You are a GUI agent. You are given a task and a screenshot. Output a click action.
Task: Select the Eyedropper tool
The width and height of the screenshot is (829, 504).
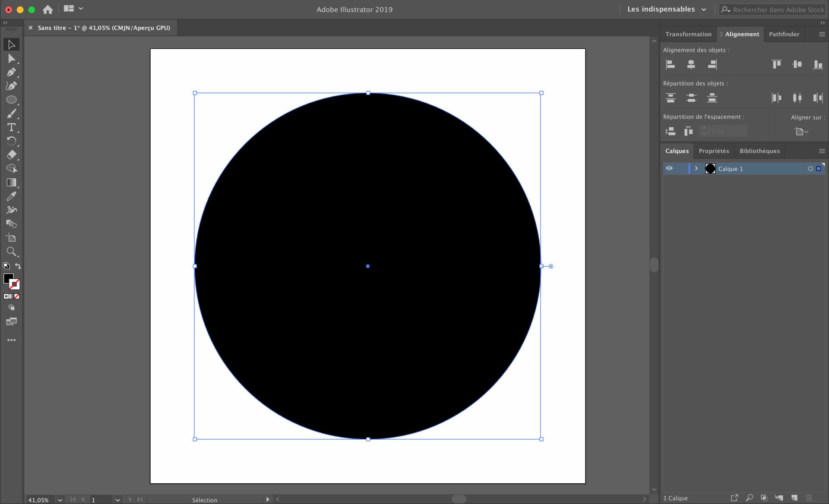click(x=11, y=196)
